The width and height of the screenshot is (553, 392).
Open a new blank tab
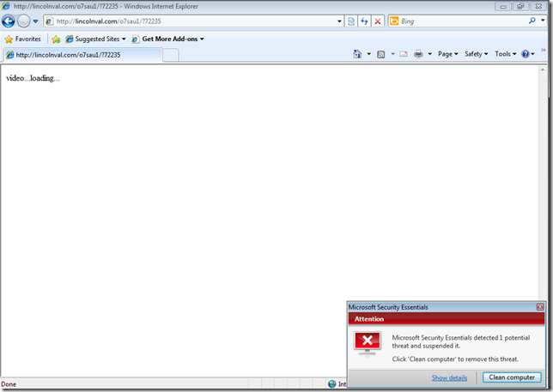(x=171, y=55)
